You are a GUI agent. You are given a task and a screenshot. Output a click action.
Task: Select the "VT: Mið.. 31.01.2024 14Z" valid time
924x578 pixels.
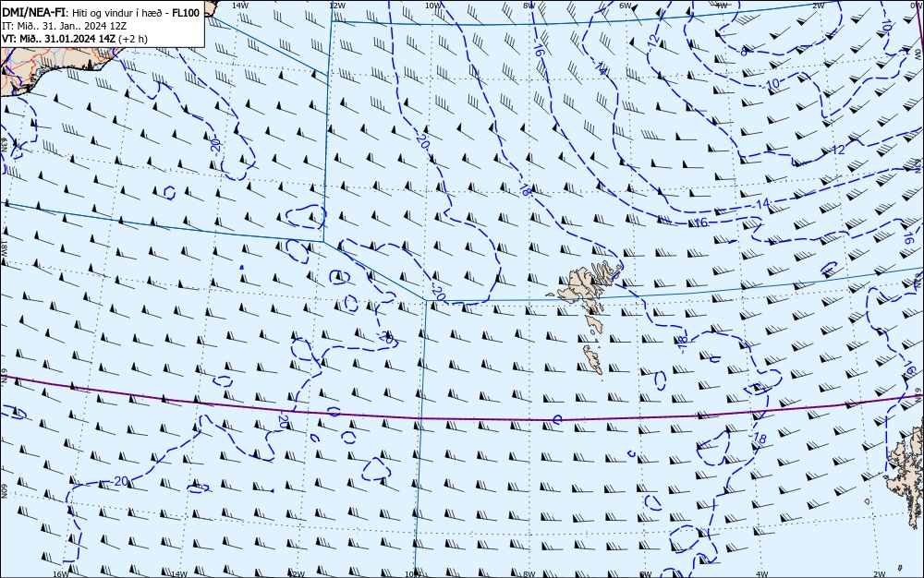click(x=59, y=39)
